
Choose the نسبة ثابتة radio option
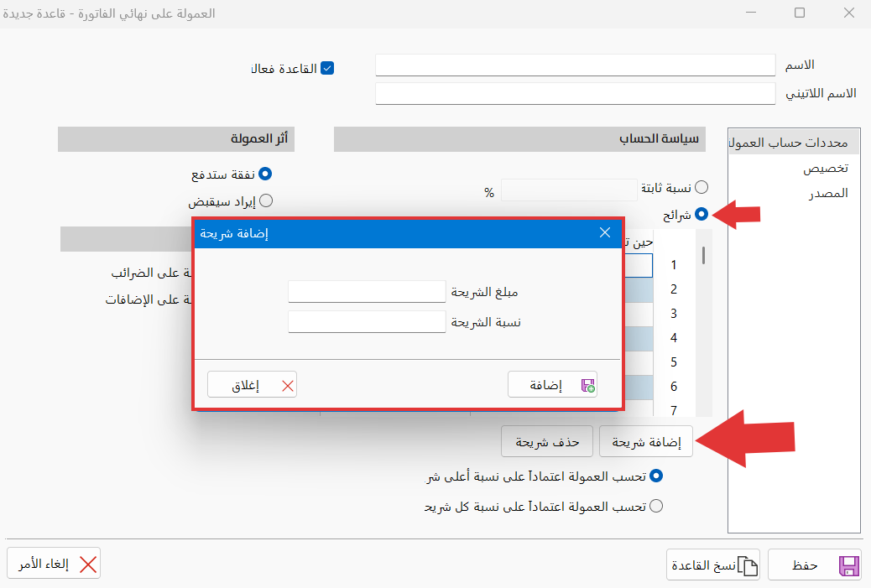pyautogui.click(x=701, y=187)
